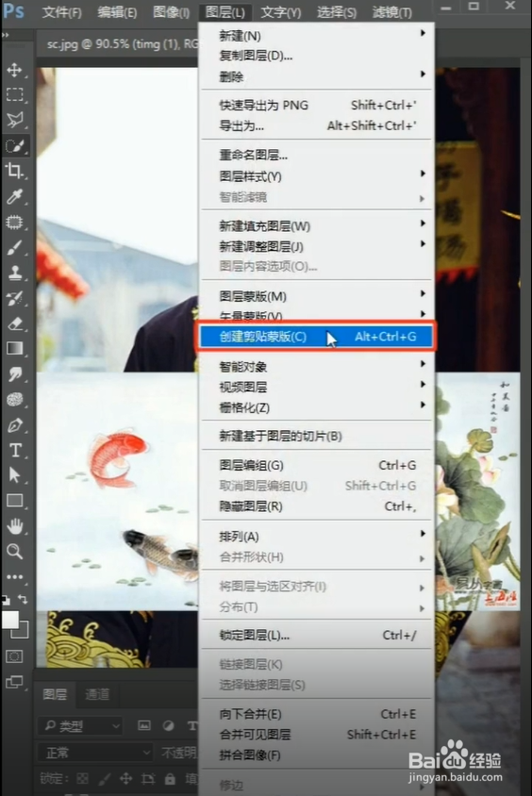
Task: Select the Smudge tool
Action: pos(14,374)
